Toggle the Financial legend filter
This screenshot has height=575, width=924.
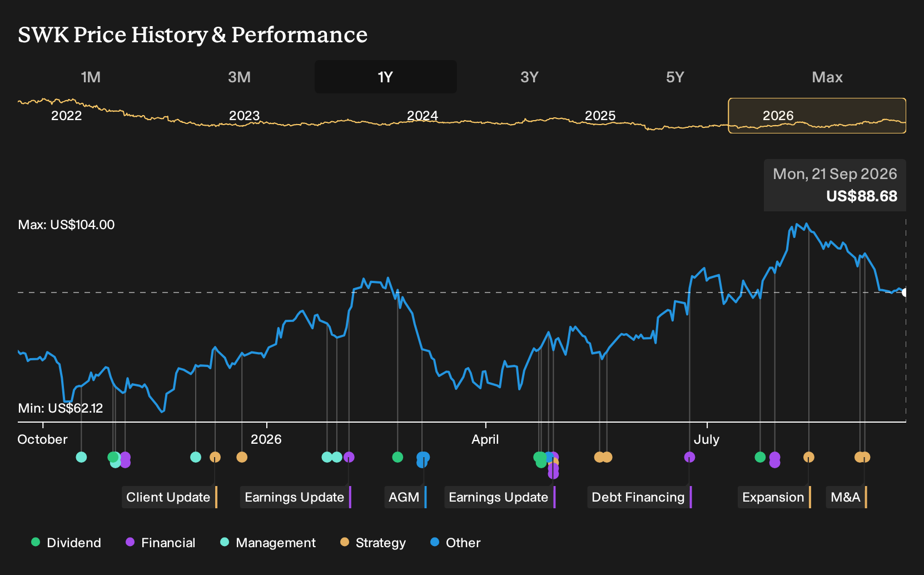click(x=160, y=543)
